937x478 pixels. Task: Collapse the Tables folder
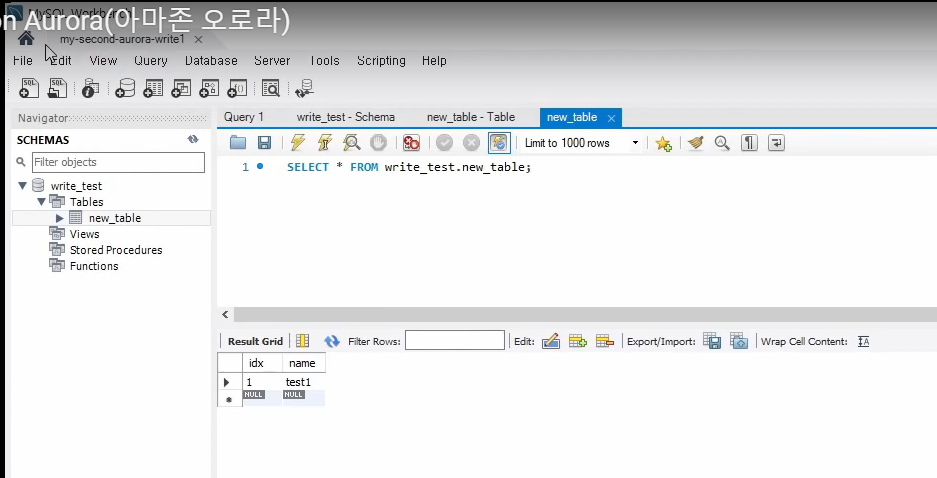(41, 202)
